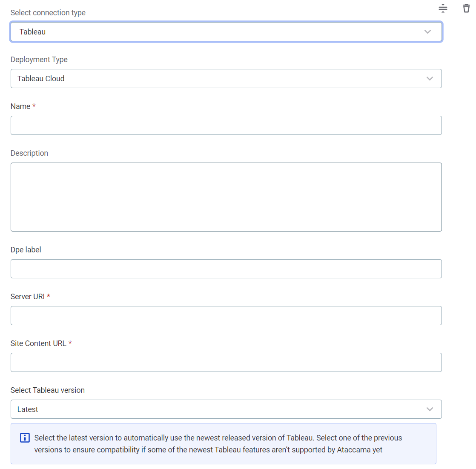The image size is (476, 469).
Task: Click the "Name" field label
Action: pyautogui.click(x=20, y=106)
